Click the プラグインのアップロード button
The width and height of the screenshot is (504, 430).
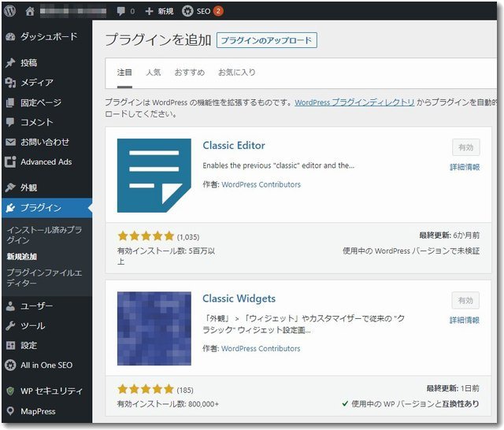[267, 40]
